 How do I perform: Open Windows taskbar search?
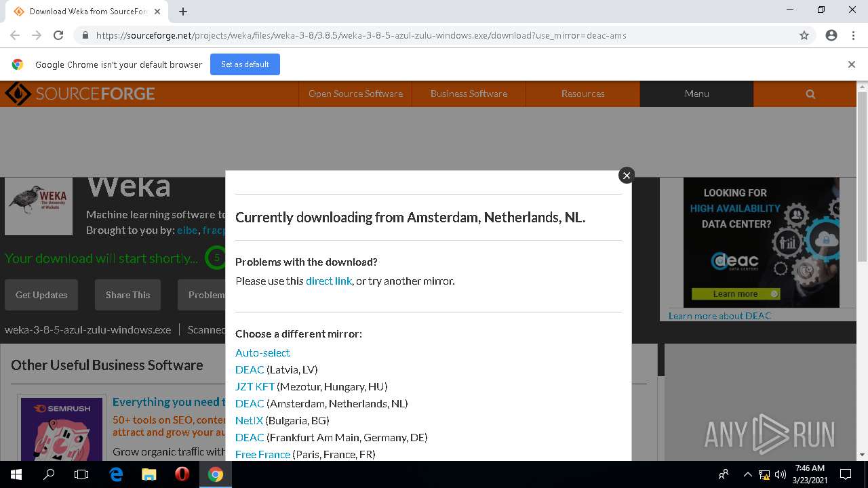(49, 474)
